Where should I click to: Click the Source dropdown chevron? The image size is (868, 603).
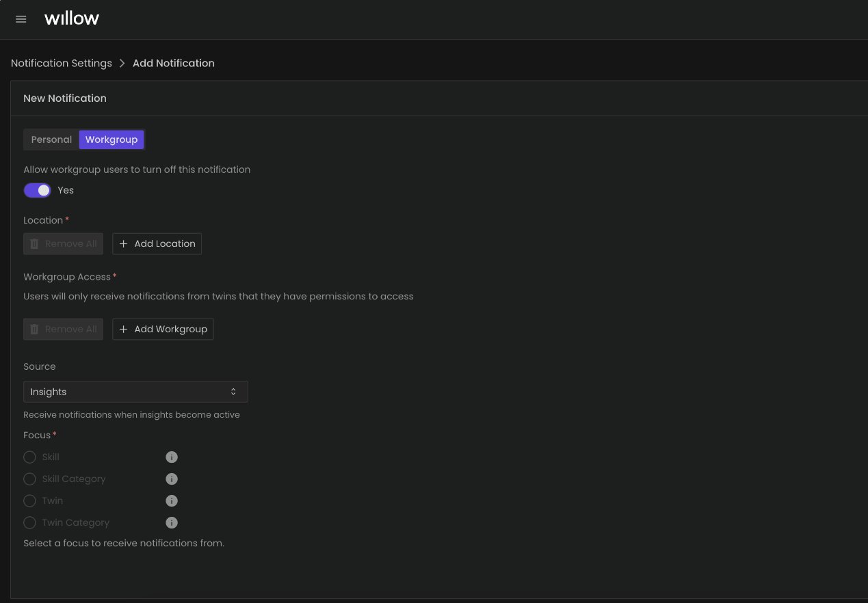click(x=233, y=391)
